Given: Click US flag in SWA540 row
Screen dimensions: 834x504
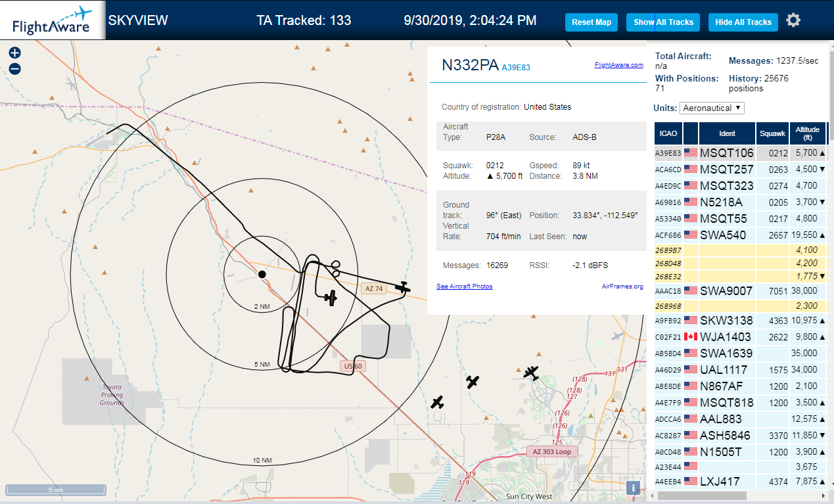Looking at the screenshot, I should click(691, 235).
